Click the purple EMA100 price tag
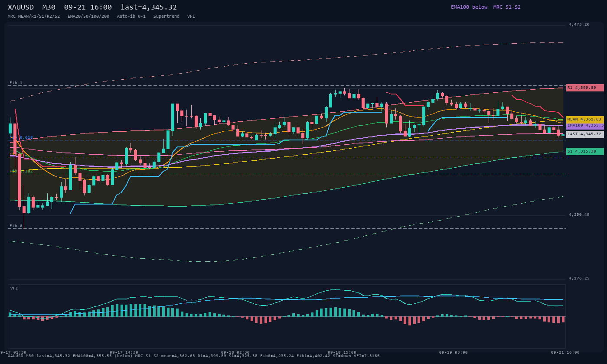Image resolution: width=607 pixels, height=364 pixels. [x=585, y=126]
